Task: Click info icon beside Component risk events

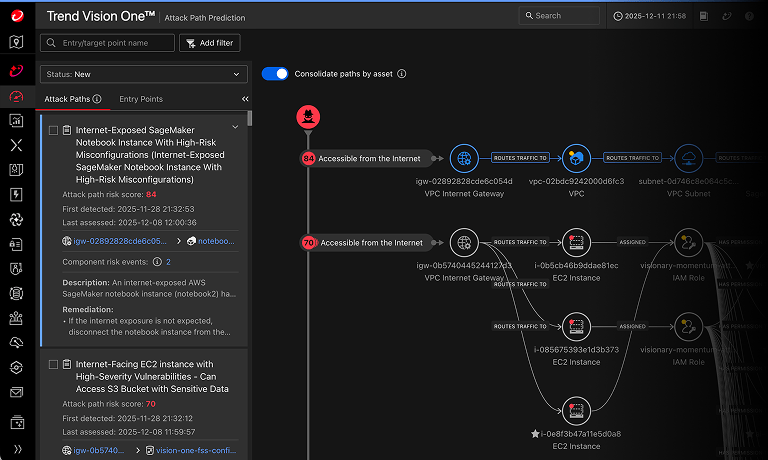Action: pos(157,262)
